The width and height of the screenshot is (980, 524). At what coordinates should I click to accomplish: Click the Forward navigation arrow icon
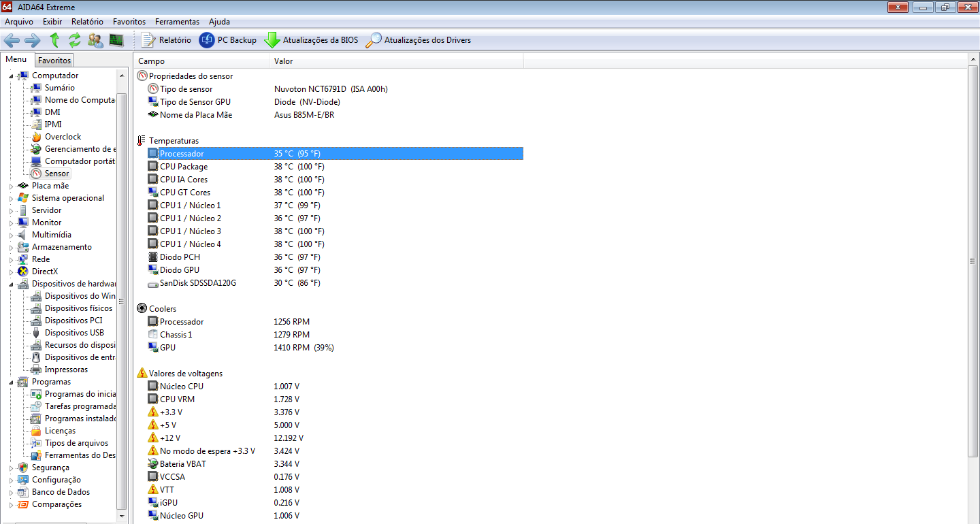32,40
